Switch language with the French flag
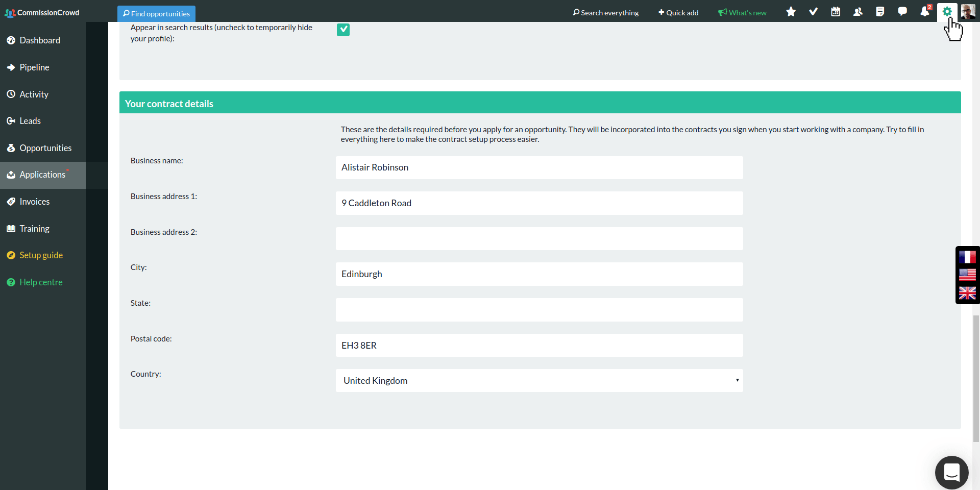 coord(967,257)
